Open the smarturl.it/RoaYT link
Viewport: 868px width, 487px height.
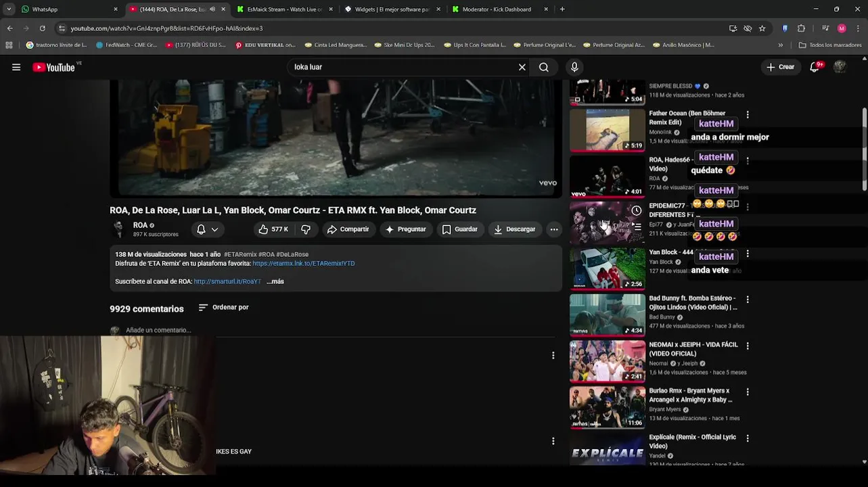pyautogui.click(x=227, y=281)
